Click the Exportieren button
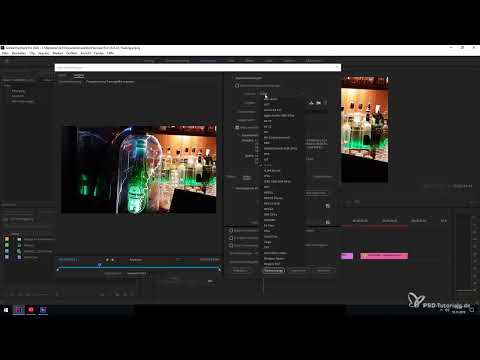This screenshot has height=360, width=480. pyautogui.click(x=298, y=271)
